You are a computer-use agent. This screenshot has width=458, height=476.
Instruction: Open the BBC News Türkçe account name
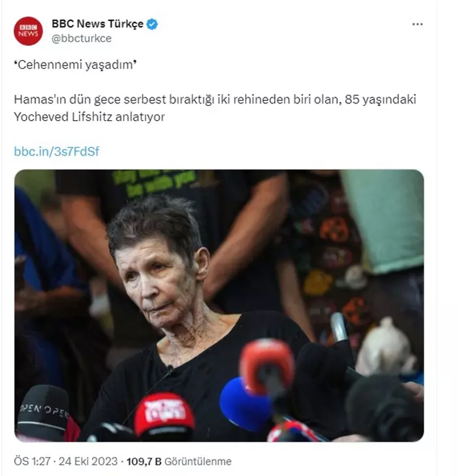click(97, 23)
